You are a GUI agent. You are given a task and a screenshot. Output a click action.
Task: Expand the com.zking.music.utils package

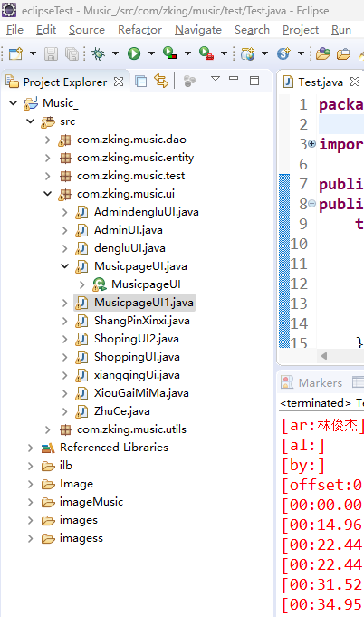[48, 429]
